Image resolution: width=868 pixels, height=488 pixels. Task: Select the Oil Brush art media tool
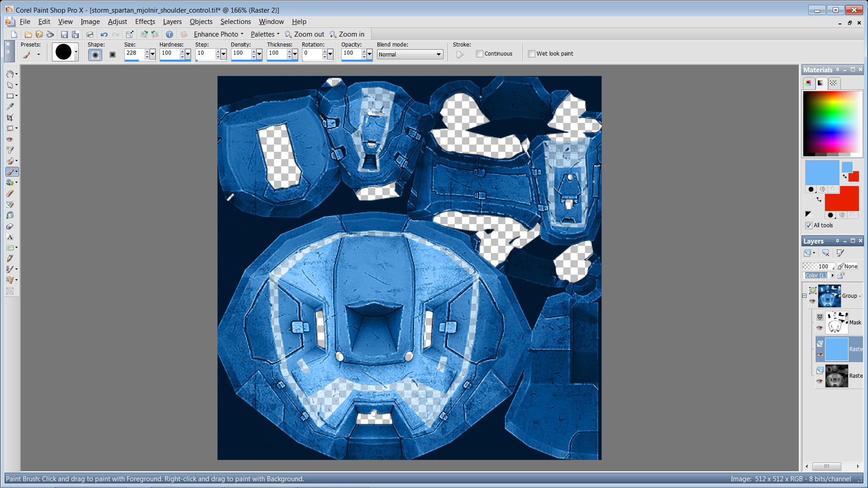point(10,280)
